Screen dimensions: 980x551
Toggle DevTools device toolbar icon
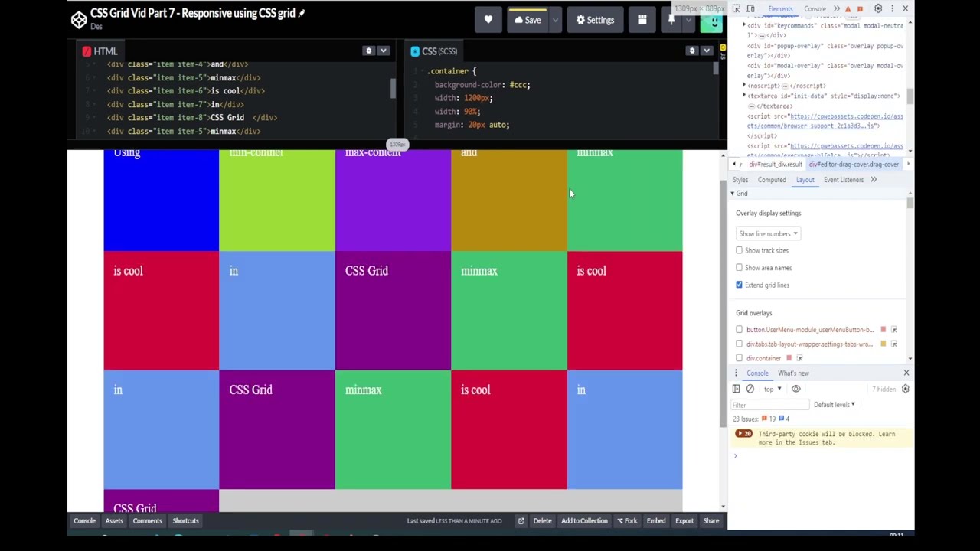coord(750,8)
